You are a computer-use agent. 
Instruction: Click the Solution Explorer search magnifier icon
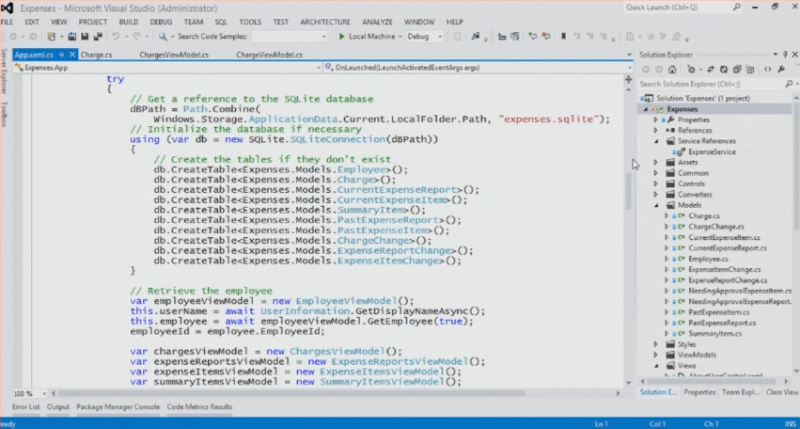coord(789,84)
